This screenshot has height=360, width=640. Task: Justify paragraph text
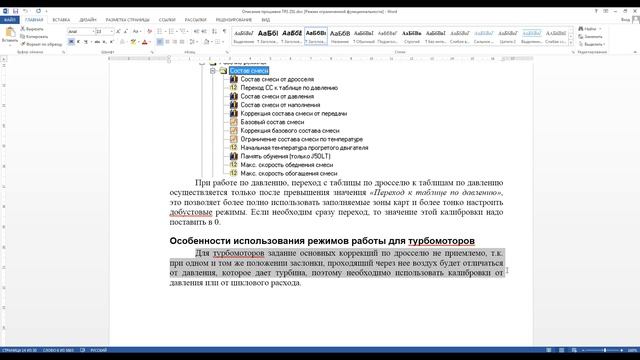tap(182, 42)
